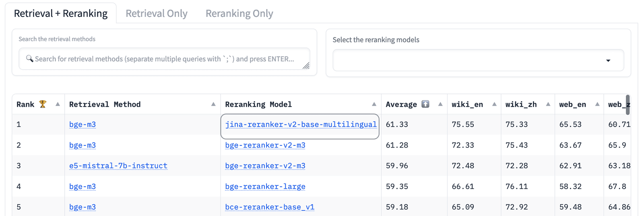This screenshot has width=644, height=216.
Task: Click the web_en header label
Action: (x=573, y=104)
